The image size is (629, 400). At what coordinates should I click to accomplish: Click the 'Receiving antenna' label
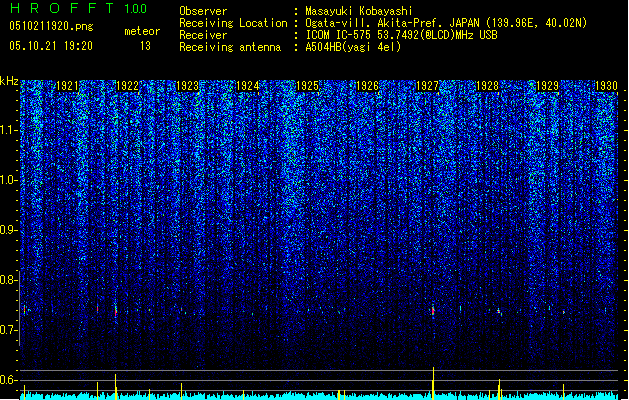230,47
